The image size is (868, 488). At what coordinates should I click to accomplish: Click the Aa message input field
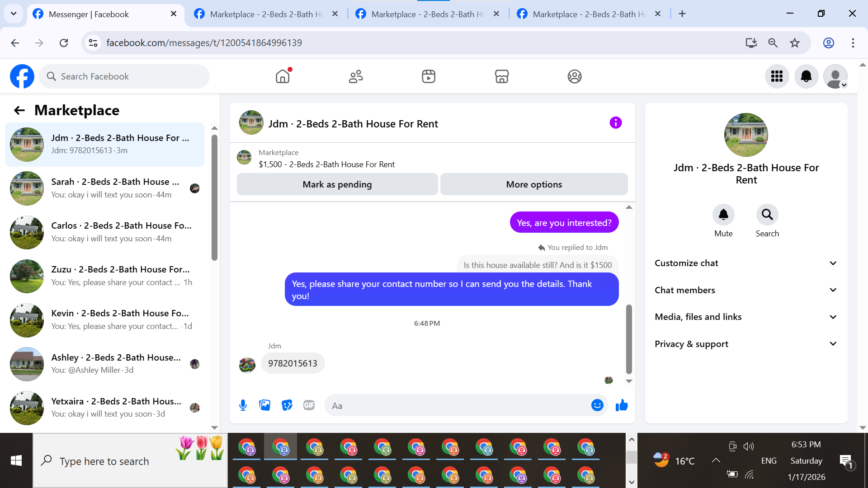click(x=457, y=406)
